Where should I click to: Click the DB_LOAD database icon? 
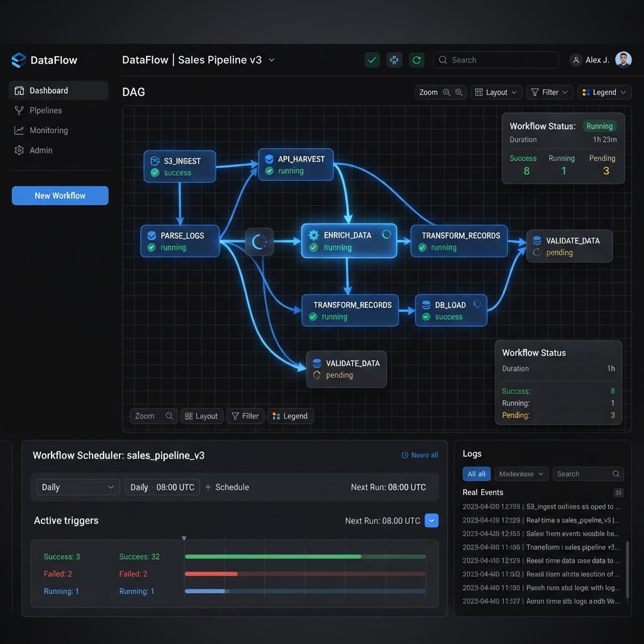[426, 305]
